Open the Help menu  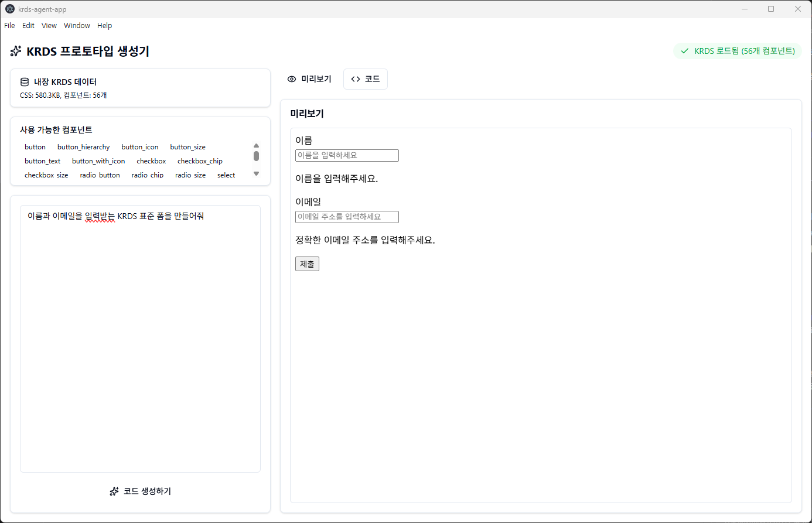104,26
